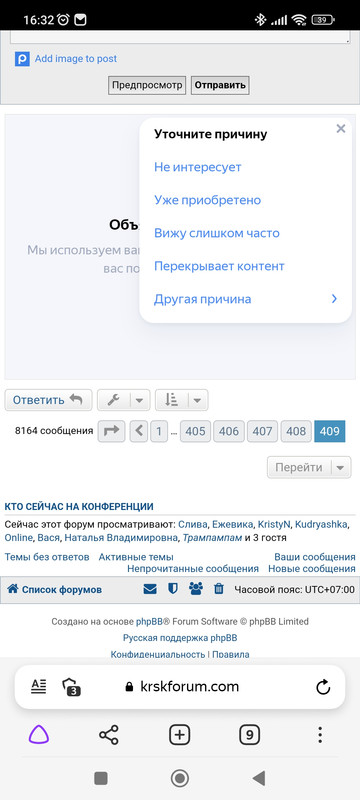The height and width of the screenshot is (800, 360).
Task: Open the Конфиденциальность link
Action: point(158,654)
